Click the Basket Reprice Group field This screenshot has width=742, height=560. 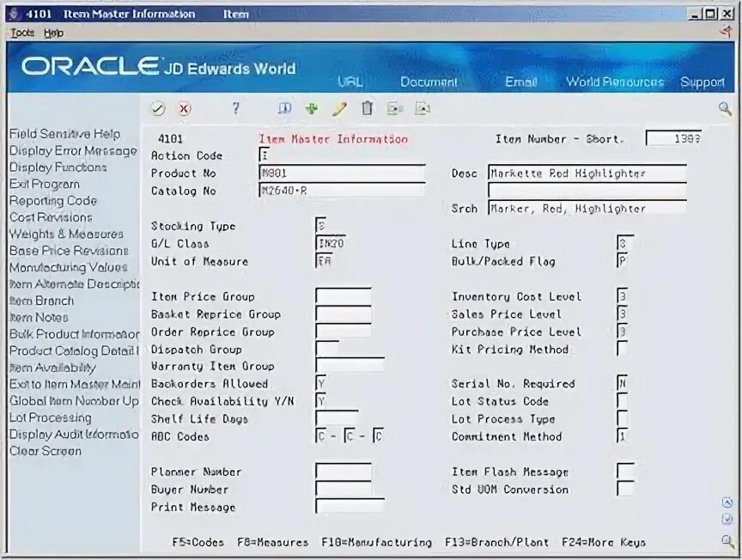coord(344,313)
